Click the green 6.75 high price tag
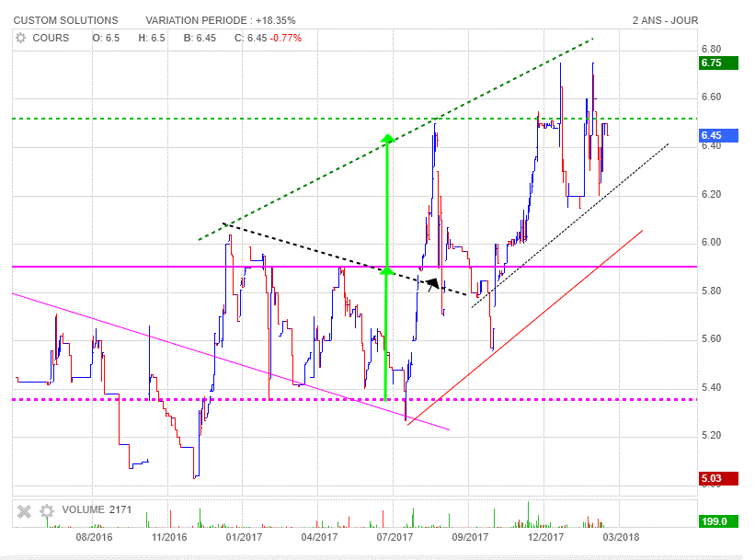The height and width of the screenshot is (560, 755). click(x=718, y=63)
